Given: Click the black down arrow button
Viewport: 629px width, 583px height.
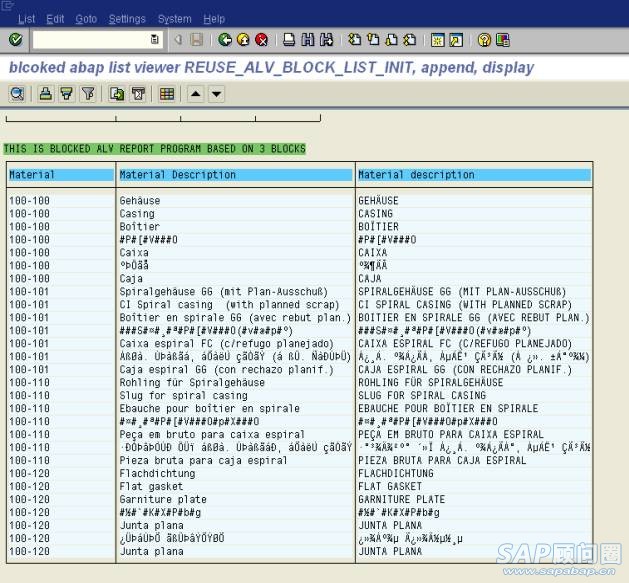Looking at the screenshot, I should [x=216, y=94].
